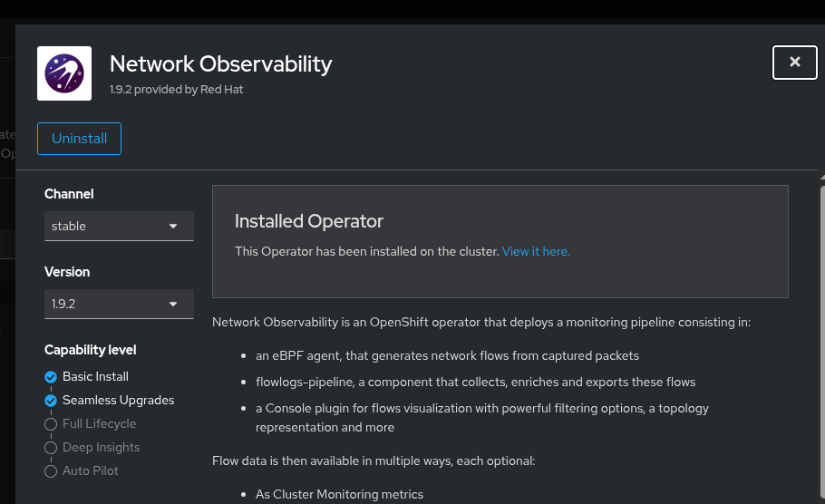Click the Channel field label

pos(69,194)
